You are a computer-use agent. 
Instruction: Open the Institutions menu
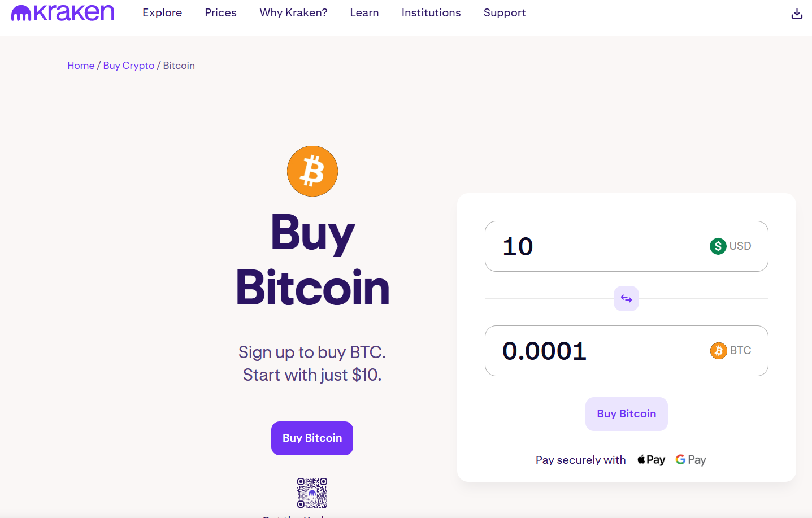coord(431,12)
